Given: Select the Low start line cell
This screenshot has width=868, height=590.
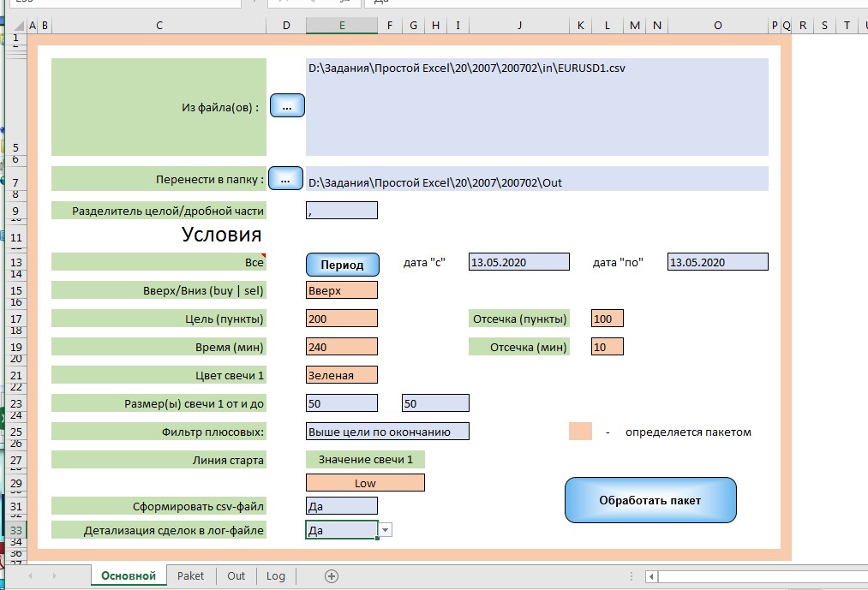Looking at the screenshot, I should (365, 483).
